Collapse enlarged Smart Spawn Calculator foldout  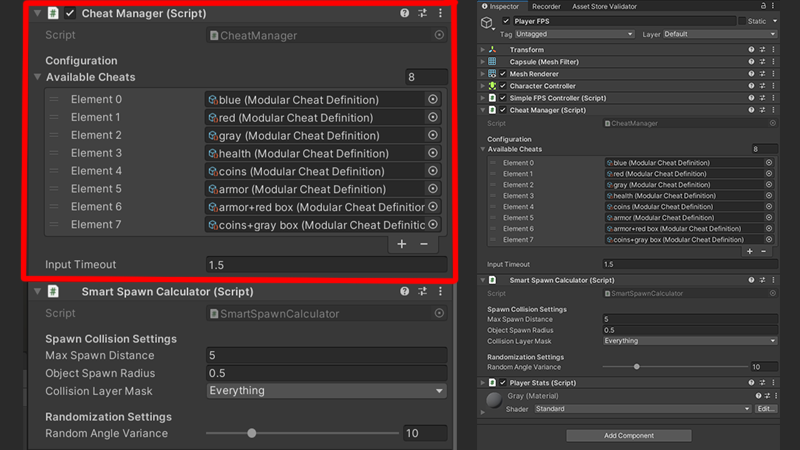point(37,291)
